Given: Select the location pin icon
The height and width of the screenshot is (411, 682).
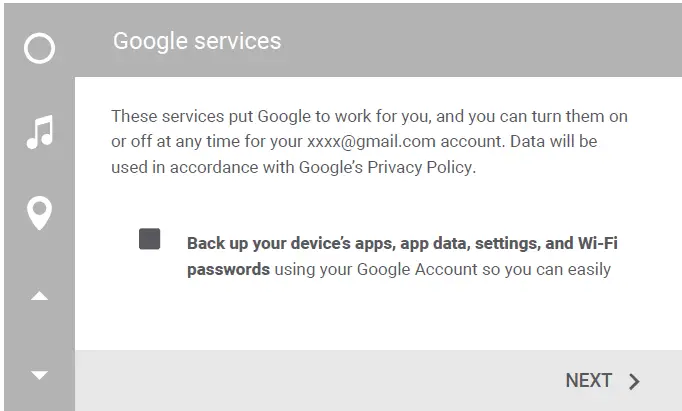Looking at the screenshot, I should 39,213.
